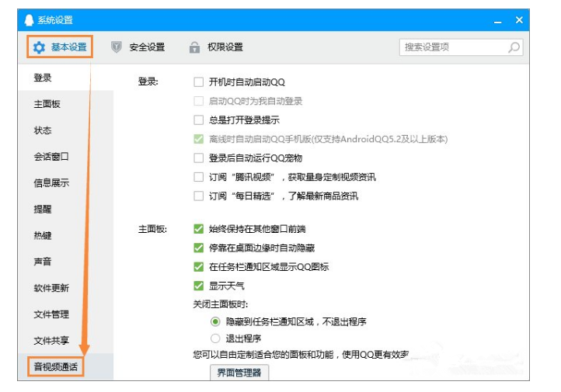Image resolution: width=561 pixels, height=392 pixels.
Task: Click the lock icon for 权限设置
Action: (x=194, y=47)
